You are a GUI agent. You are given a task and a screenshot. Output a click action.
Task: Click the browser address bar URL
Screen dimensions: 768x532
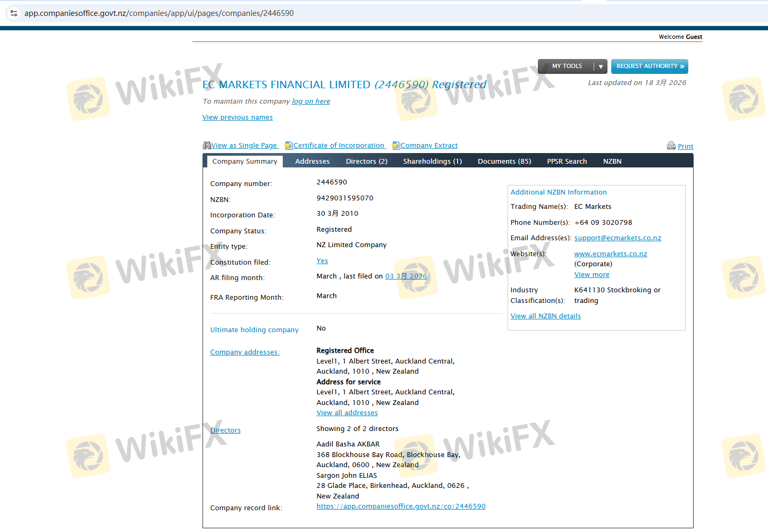tap(159, 13)
